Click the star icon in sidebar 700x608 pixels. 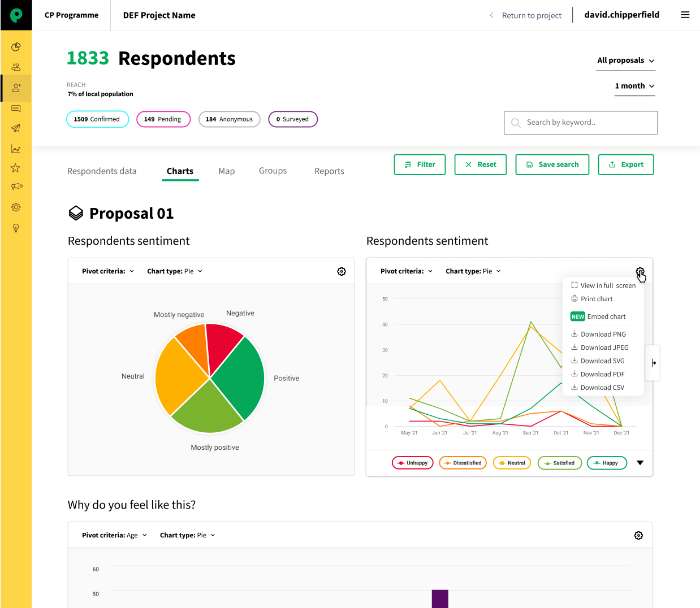click(x=16, y=168)
